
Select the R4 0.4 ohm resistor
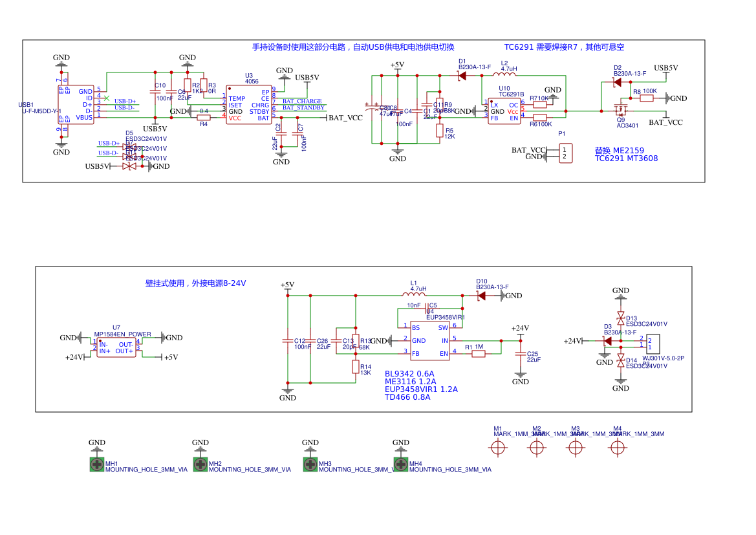pyautogui.click(x=204, y=118)
